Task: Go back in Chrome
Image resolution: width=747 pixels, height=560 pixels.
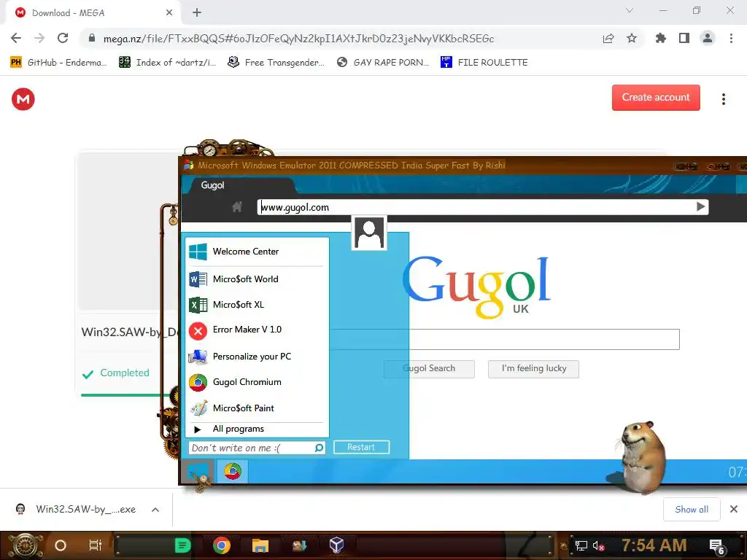Action: (16, 38)
